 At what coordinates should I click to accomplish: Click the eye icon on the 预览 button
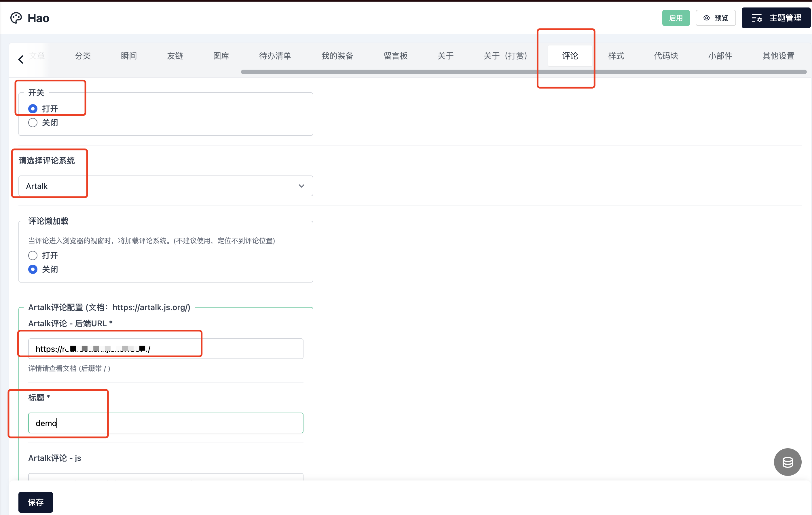point(707,18)
